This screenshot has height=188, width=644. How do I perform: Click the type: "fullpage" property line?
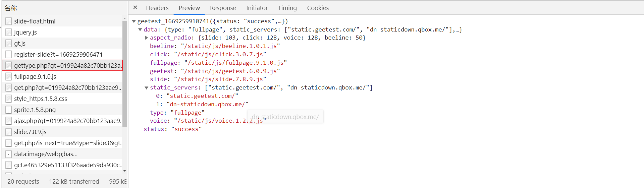click(x=177, y=113)
